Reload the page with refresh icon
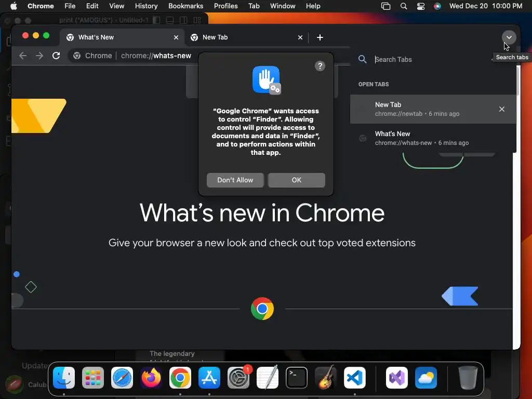The image size is (532, 399). point(56,56)
